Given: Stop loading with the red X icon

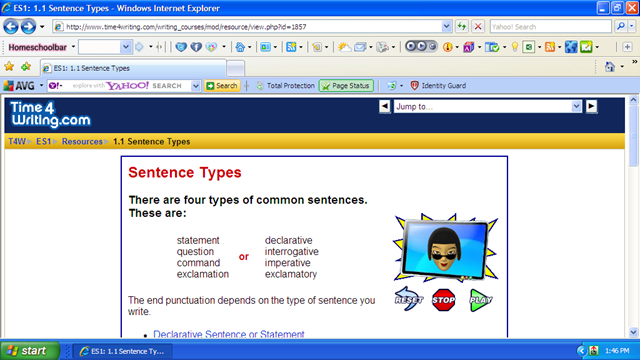Looking at the screenshot, I should coord(478,27).
